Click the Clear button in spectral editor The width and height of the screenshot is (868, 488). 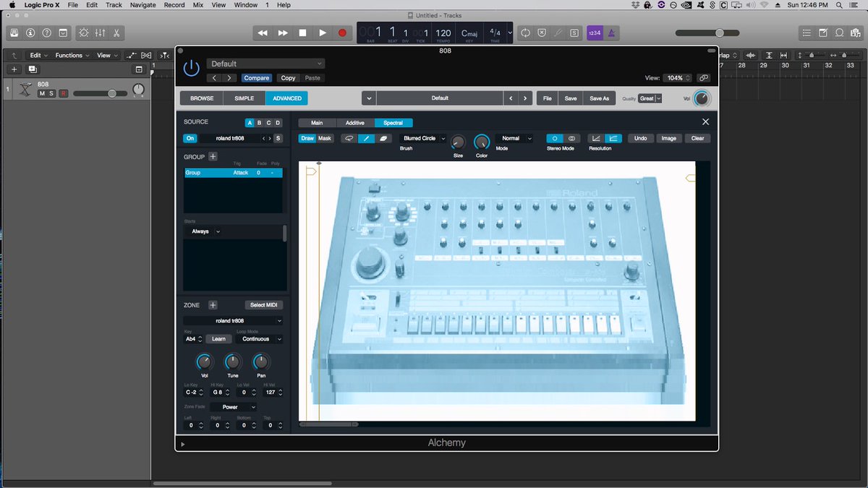point(697,138)
